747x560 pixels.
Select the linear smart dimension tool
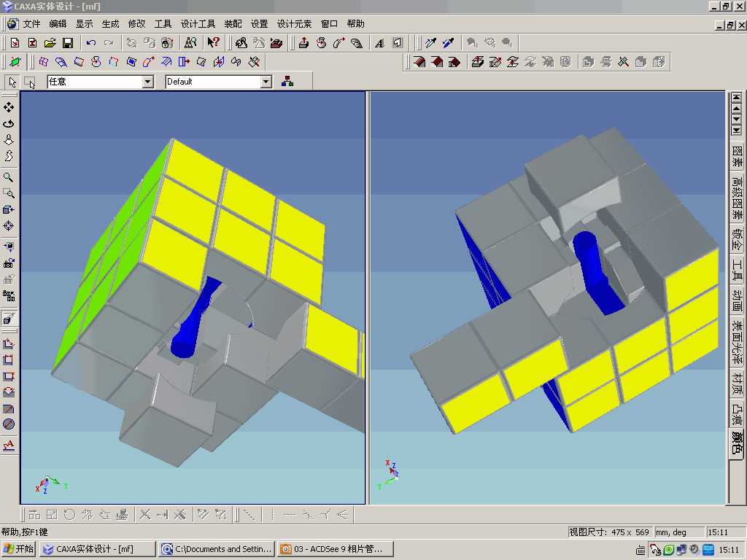pyautogui.click(x=9, y=344)
